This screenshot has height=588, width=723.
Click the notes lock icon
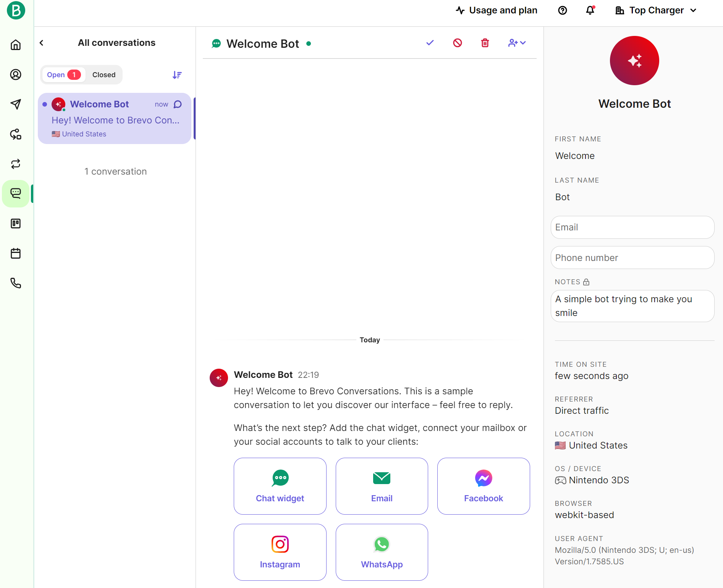click(586, 282)
